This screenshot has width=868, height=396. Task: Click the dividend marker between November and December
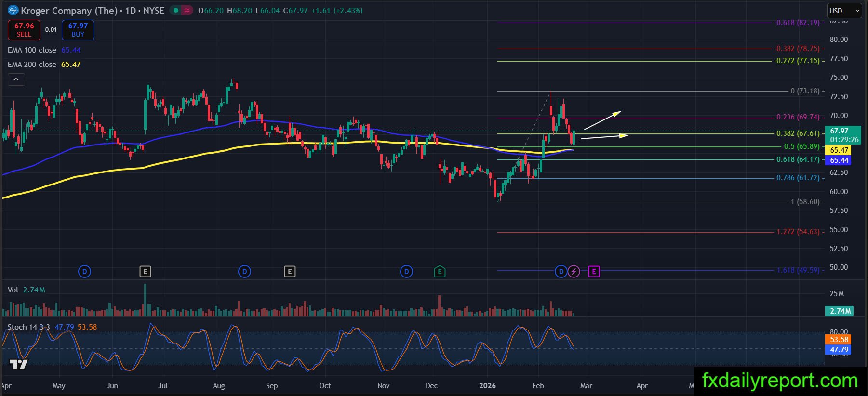[x=406, y=272]
